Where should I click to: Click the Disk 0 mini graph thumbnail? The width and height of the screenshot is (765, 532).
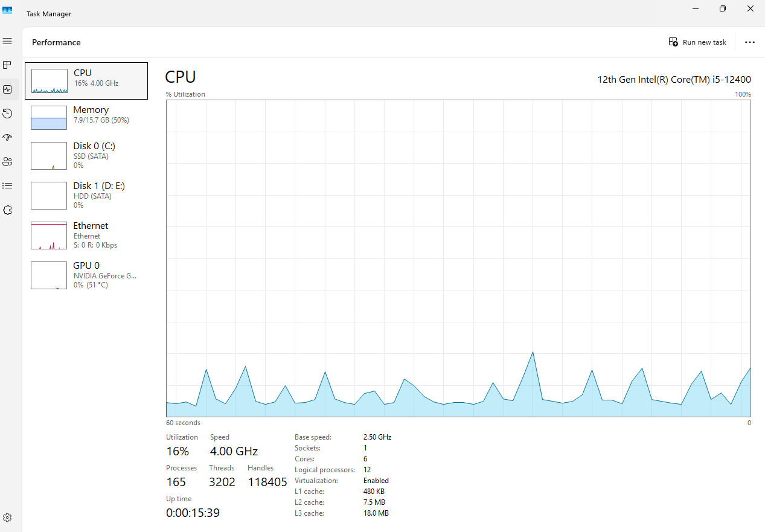coord(49,156)
